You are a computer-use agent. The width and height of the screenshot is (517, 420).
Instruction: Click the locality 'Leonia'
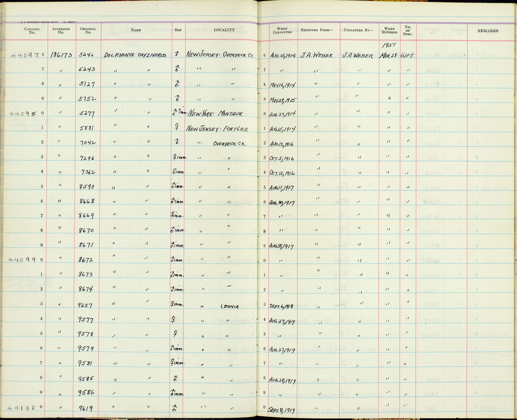229,307
